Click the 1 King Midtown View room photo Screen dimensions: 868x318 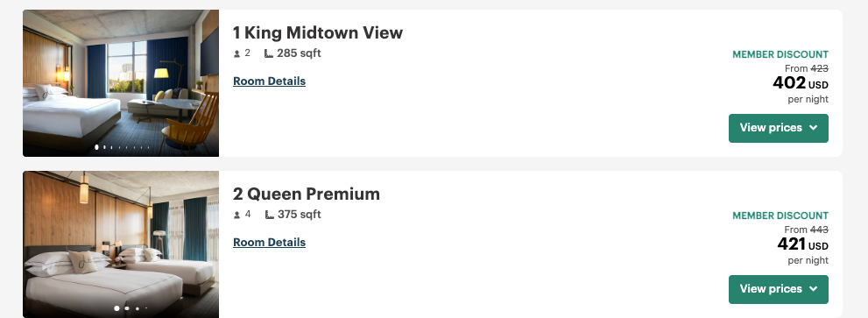coord(121,83)
